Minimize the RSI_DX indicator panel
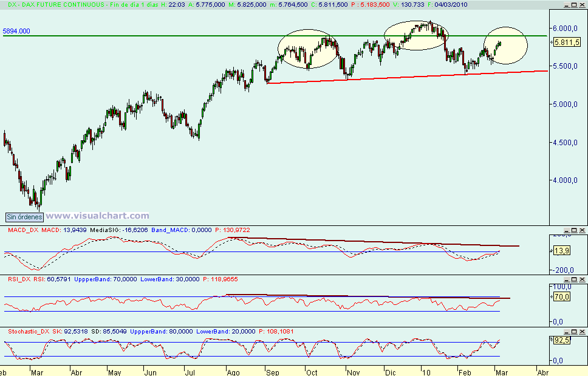 click(567, 279)
